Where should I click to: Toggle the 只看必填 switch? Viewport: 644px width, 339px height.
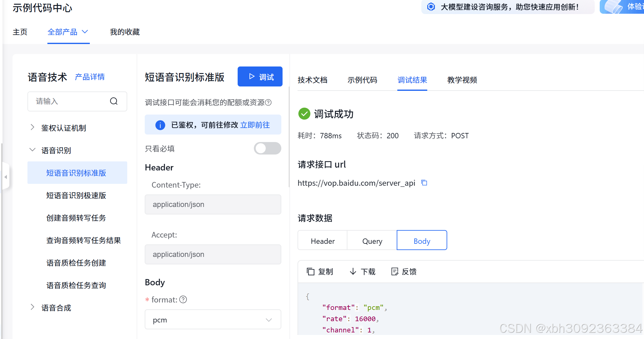click(267, 148)
